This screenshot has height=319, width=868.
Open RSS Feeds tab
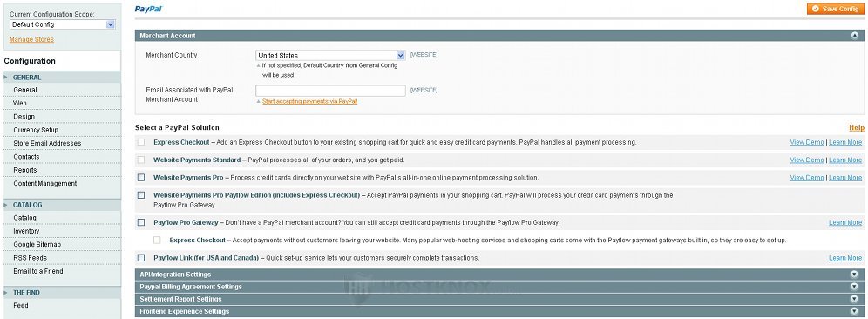tap(62, 258)
